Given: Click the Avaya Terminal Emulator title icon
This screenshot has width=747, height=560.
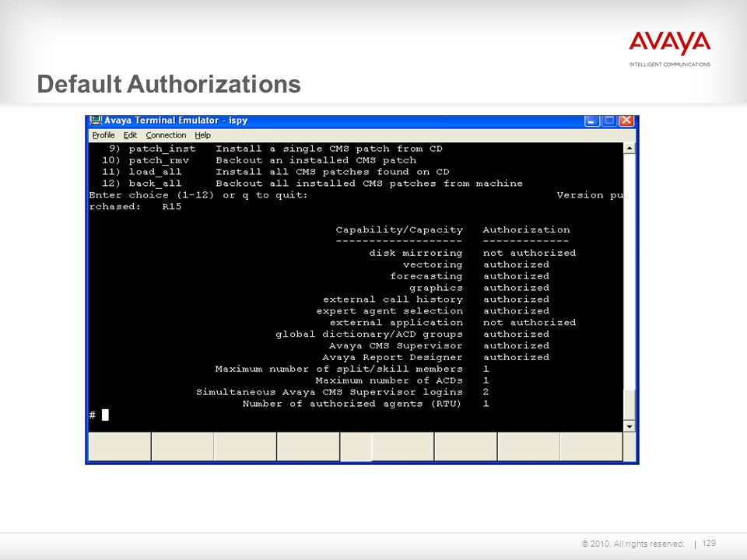Looking at the screenshot, I should click(x=96, y=121).
